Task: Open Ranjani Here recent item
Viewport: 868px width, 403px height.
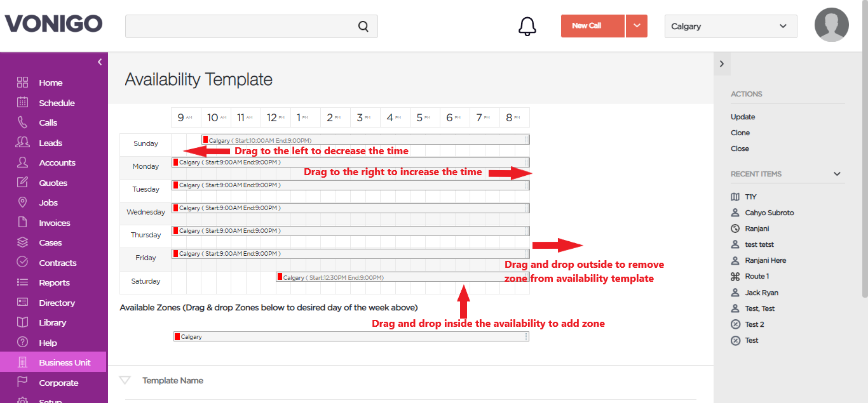Action: (x=766, y=260)
